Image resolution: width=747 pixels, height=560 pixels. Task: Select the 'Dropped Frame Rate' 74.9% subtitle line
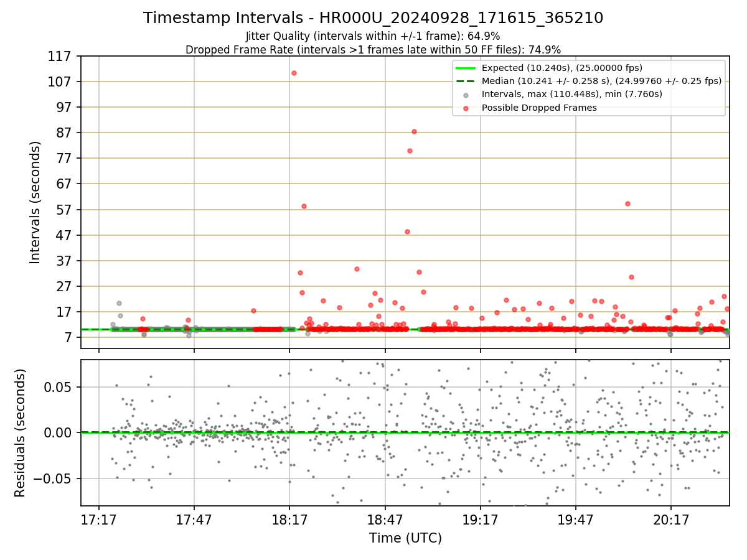(373, 50)
